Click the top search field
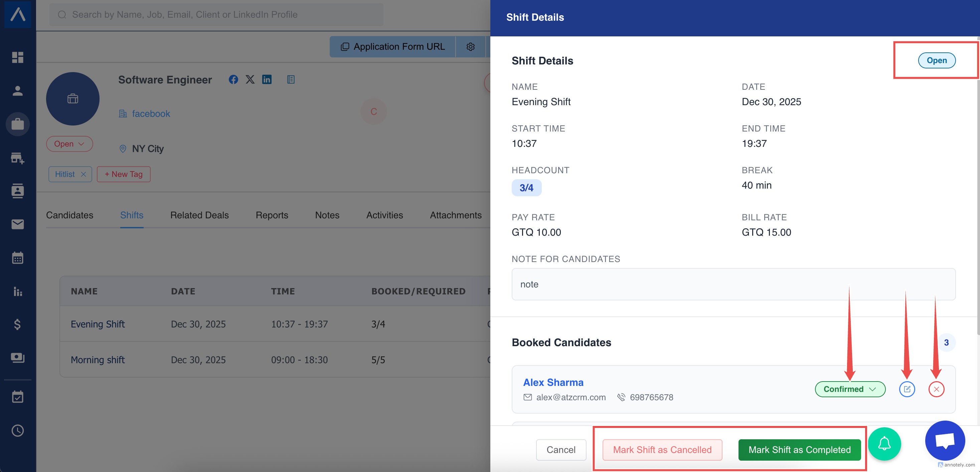The width and height of the screenshot is (980, 472). pos(216,14)
